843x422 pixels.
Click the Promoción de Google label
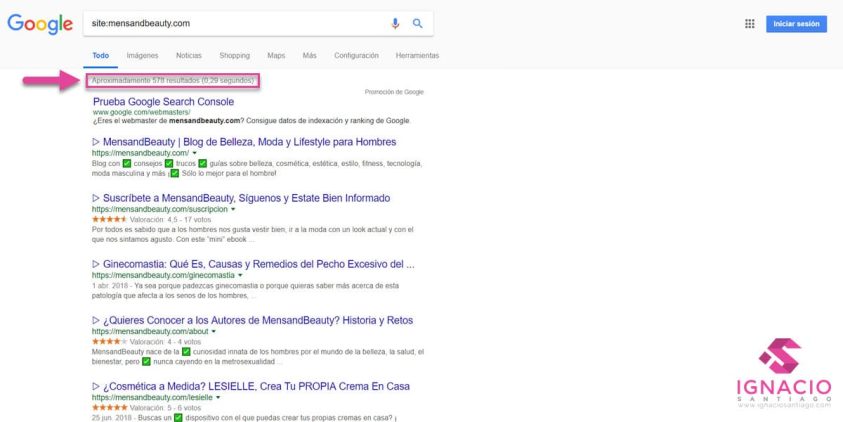point(394,92)
